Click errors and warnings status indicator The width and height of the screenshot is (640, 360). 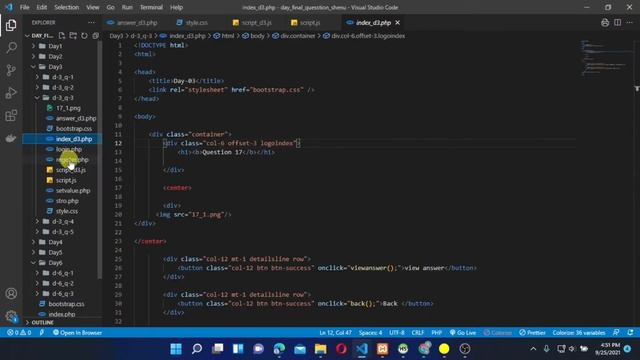tap(19, 333)
